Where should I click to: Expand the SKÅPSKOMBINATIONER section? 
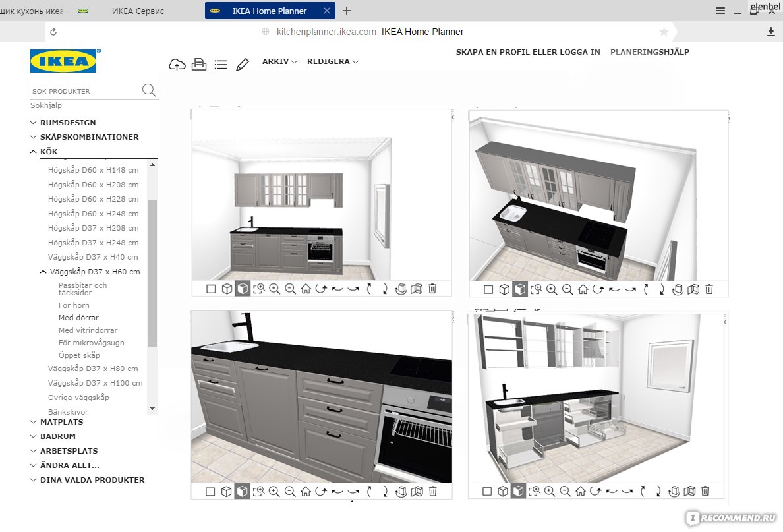coord(84,137)
